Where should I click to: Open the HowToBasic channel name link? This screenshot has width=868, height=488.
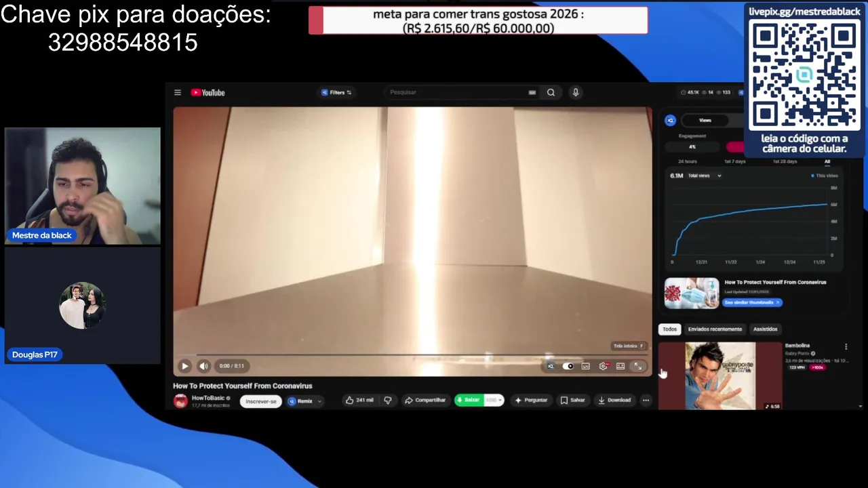(x=208, y=398)
